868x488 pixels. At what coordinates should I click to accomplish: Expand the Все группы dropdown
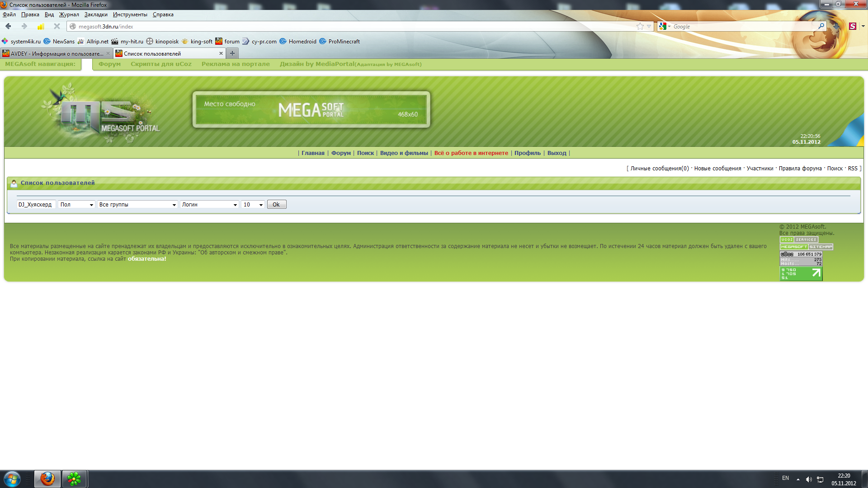point(137,205)
